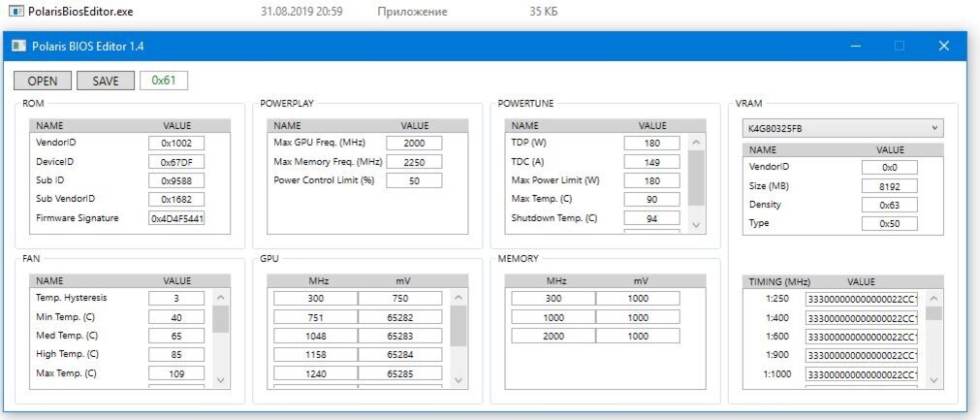
Task: Edit timing value for 1:250
Action: 861,299
